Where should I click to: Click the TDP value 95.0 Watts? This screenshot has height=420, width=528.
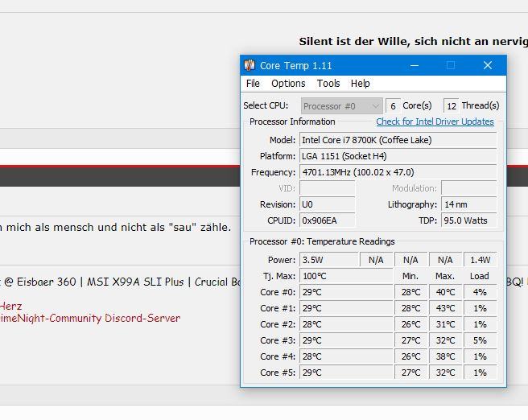(469, 220)
